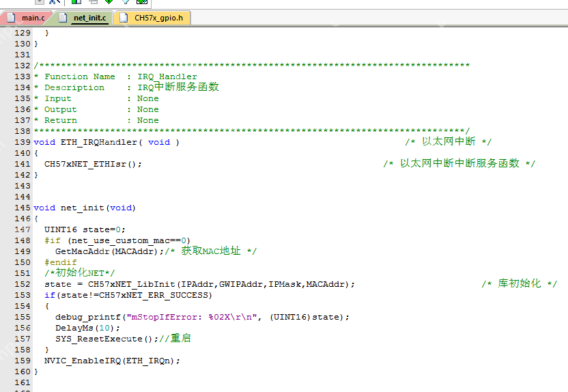
Task: Click 'net_init' in the line 145 function definition
Action: pyautogui.click(x=82, y=208)
